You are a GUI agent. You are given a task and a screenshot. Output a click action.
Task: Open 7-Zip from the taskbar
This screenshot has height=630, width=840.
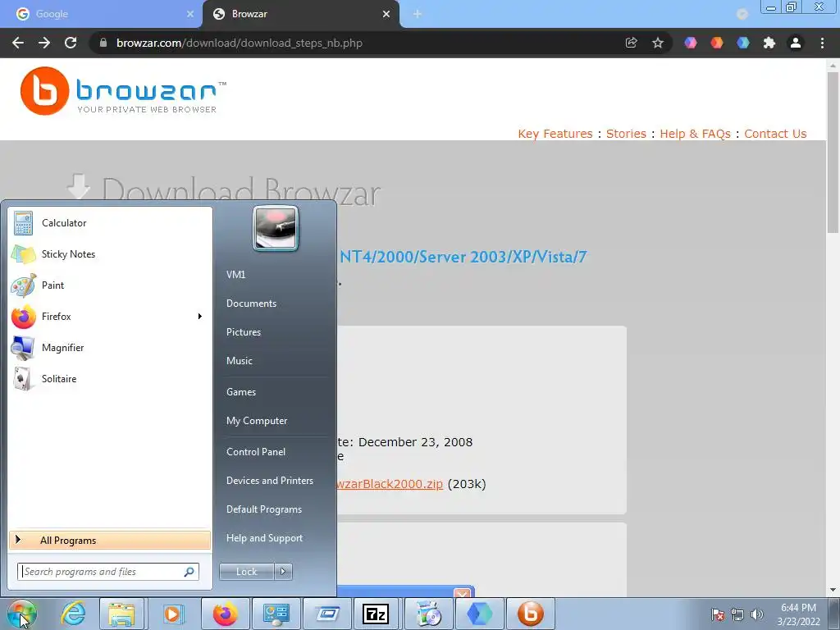(x=376, y=614)
